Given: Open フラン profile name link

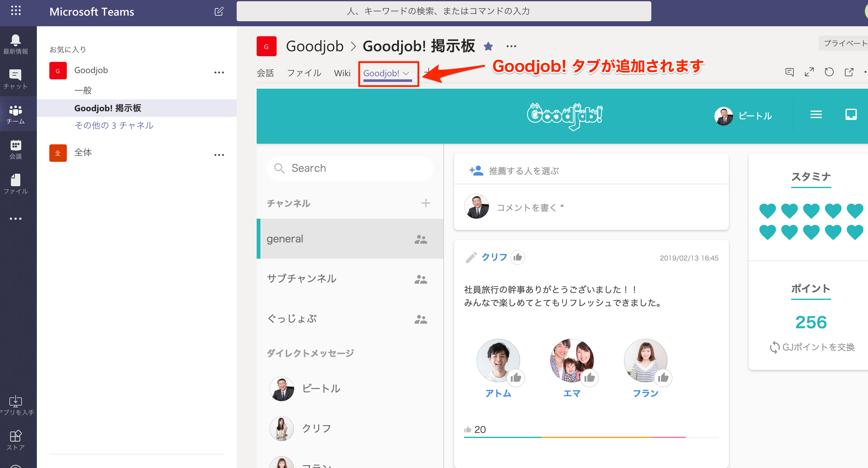Looking at the screenshot, I should tap(646, 393).
